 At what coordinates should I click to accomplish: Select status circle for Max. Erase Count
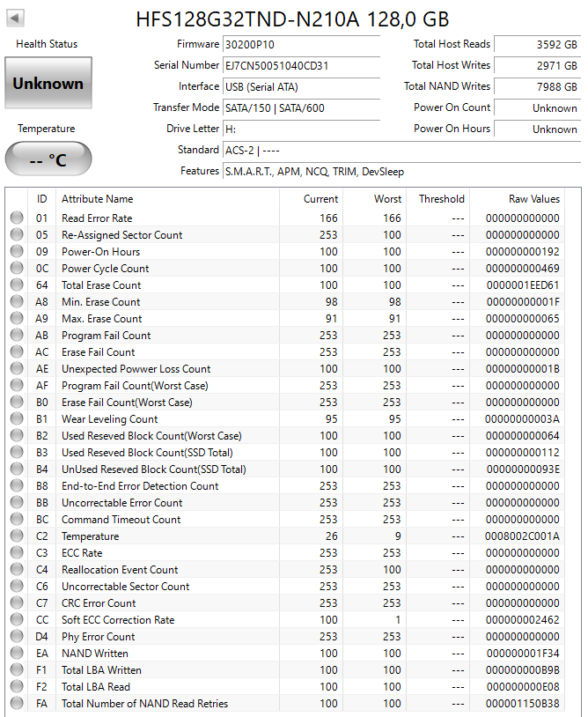point(17,318)
